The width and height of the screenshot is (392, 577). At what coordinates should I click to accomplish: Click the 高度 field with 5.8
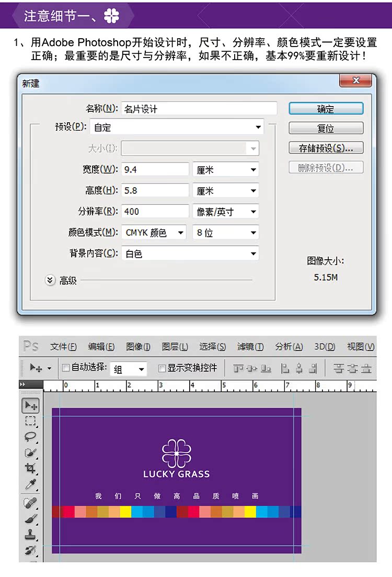point(155,191)
